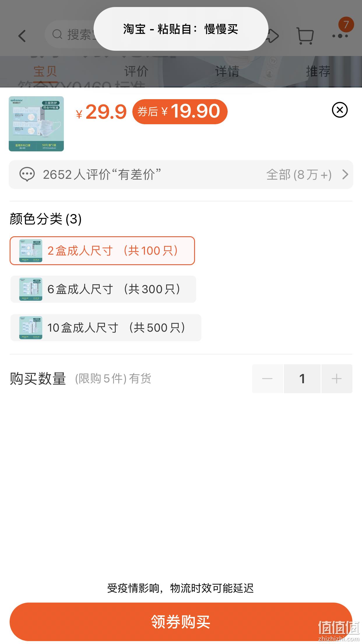Tap the 领券购买 button
Screen dimensions: 362x644
181,622
